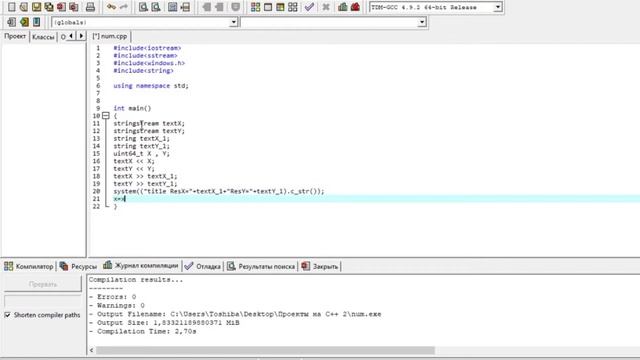This screenshot has height=360, width=640.
Task: Click the New file toolbar icon
Action: pyautogui.click(x=11, y=7)
